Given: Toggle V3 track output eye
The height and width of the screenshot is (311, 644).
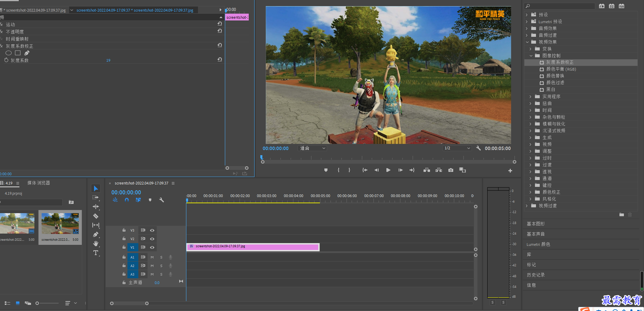Looking at the screenshot, I should 152,230.
